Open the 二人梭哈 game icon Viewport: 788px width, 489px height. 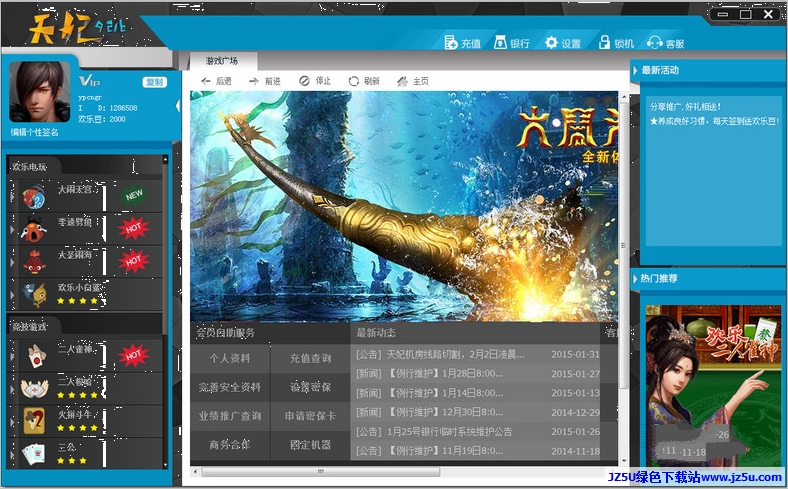point(35,388)
